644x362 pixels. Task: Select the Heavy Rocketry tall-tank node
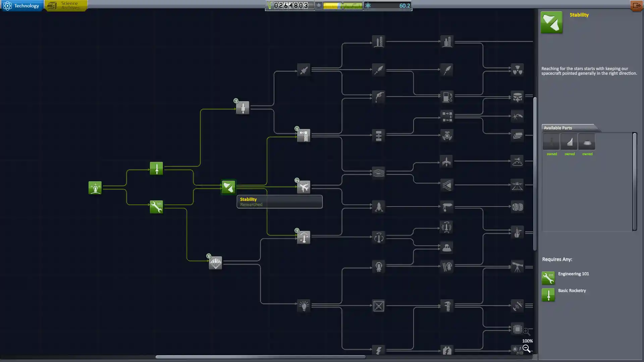coord(378,42)
